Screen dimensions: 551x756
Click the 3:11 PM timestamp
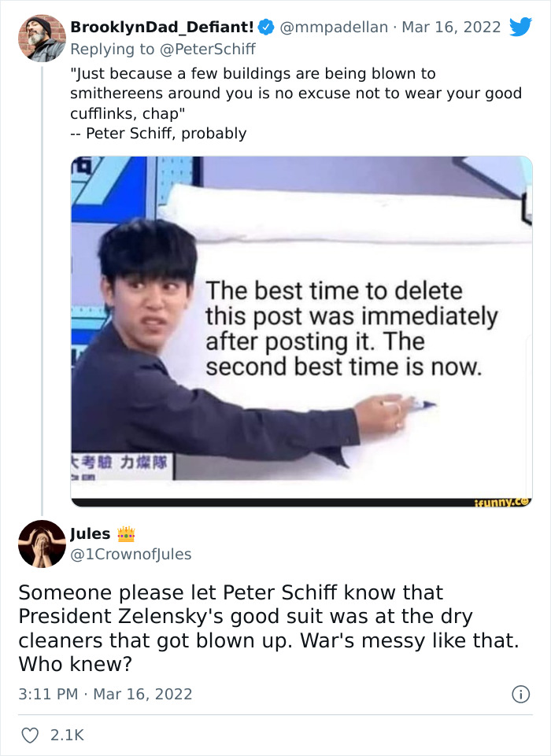(46, 695)
